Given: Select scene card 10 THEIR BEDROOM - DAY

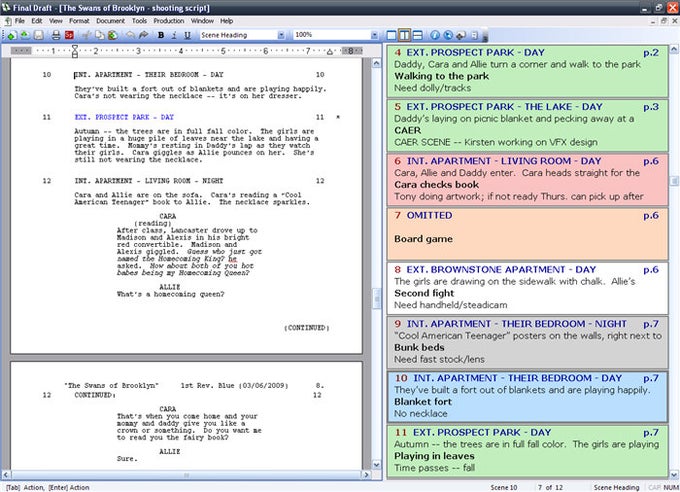Looking at the screenshot, I should coord(527,396).
